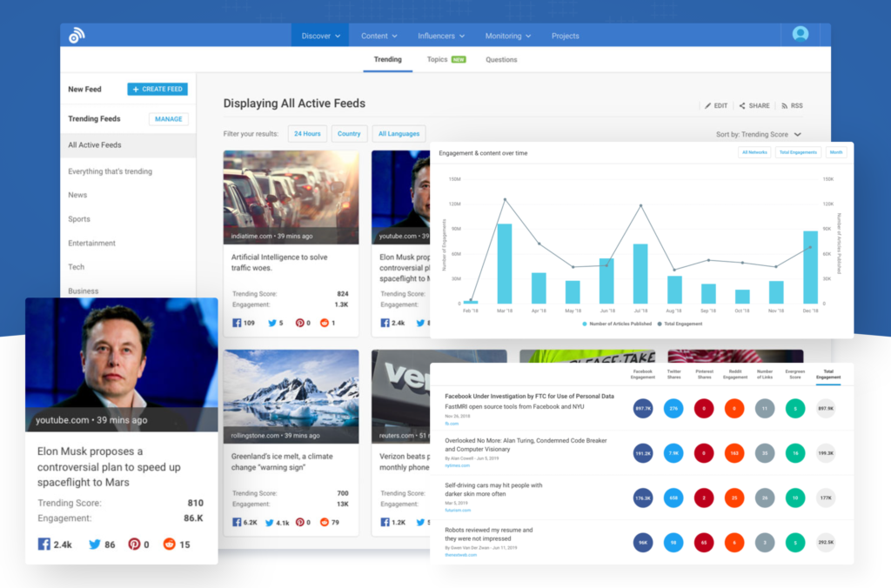Sort table by Facebook Engagement column

(x=643, y=374)
